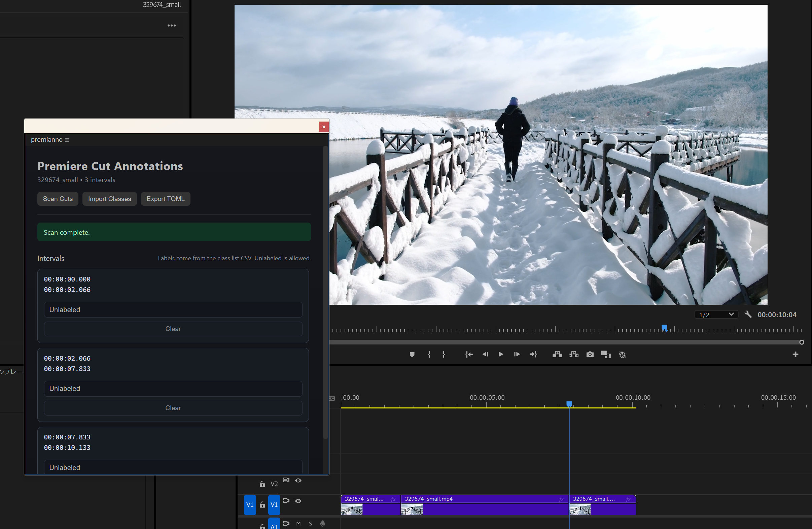The width and height of the screenshot is (812, 529).
Task: Toggle V1 track output eye
Action: pos(298,501)
